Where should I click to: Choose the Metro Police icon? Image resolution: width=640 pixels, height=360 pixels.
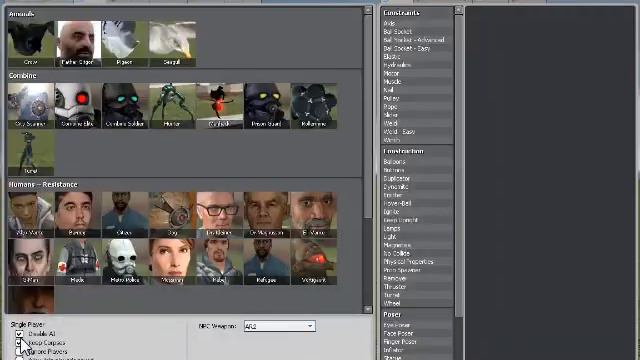click(125, 262)
